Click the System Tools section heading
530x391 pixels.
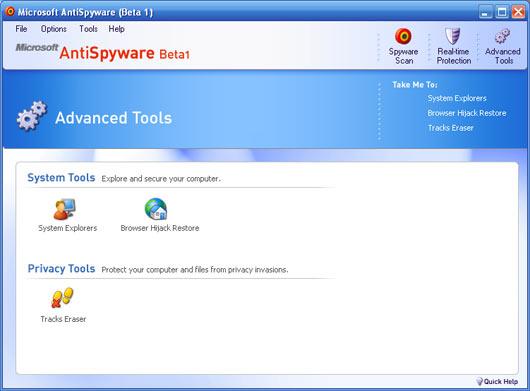click(x=61, y=177)
